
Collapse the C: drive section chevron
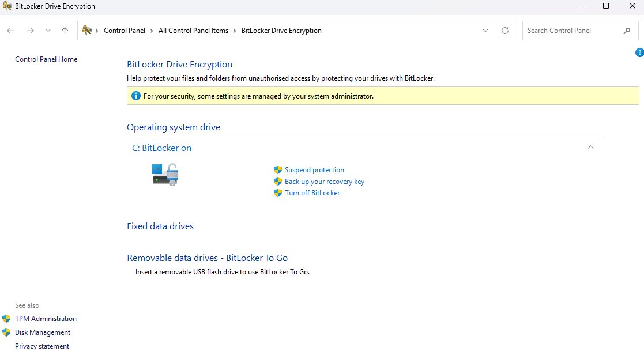click(x=590, y=148)
